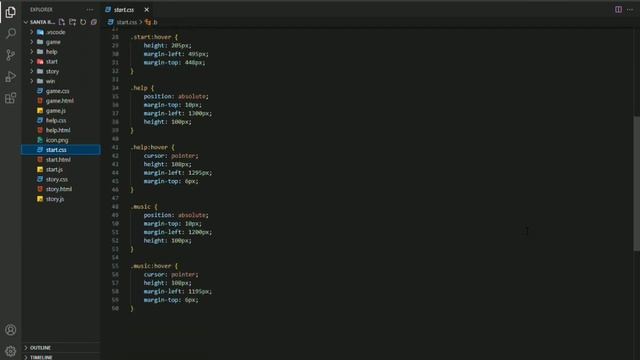This screenshot has width=640, height=360.
Task: Click the .help:hover selector line
Action: [152, 147]
